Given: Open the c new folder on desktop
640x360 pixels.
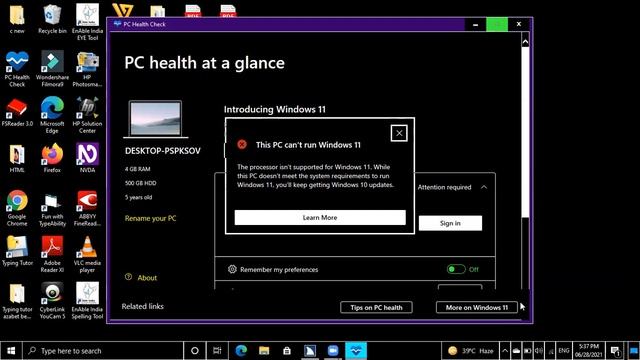Looking at the screenshot, I should tap(17, 19).
